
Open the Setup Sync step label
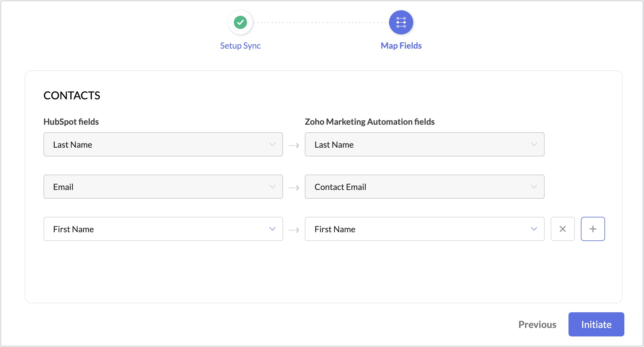click(x=240, y=46)
